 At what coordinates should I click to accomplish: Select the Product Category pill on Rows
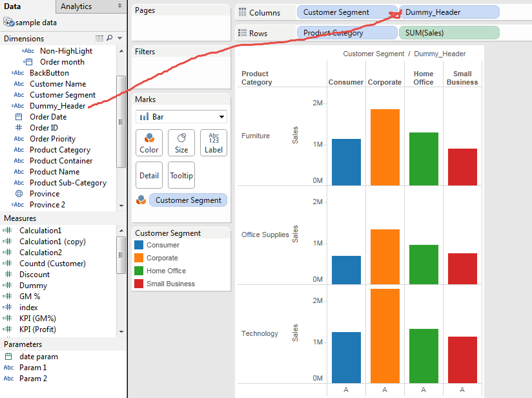347,33
